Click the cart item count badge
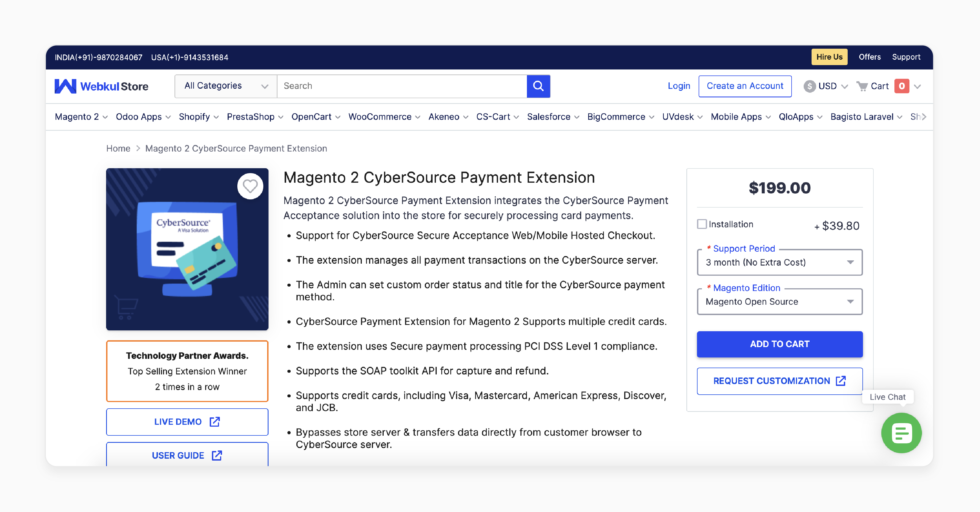The image size is (980, 512). click(901, 86)
